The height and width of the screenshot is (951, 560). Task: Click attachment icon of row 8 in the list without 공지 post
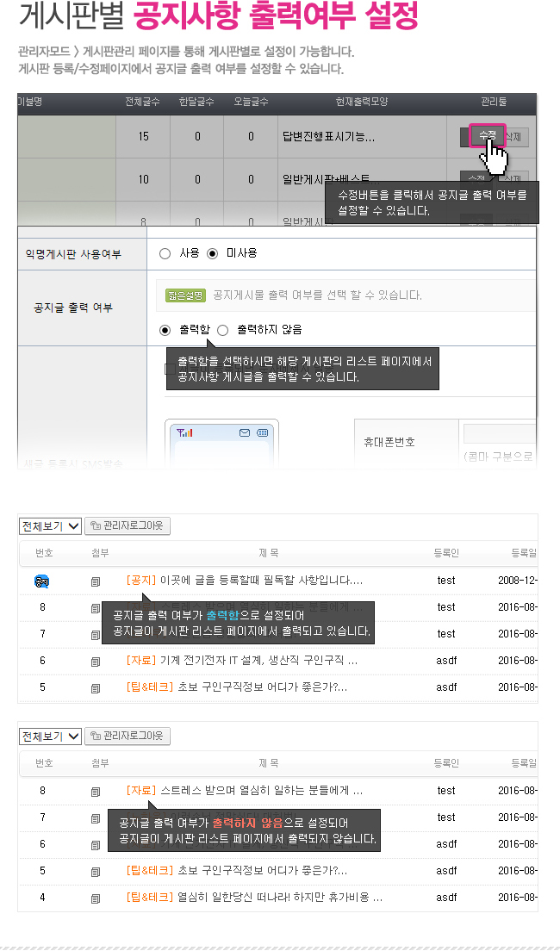coord(96,792)
